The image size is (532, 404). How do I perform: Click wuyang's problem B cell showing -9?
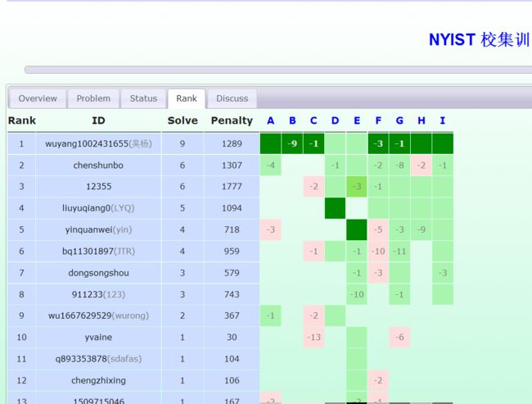292,143
